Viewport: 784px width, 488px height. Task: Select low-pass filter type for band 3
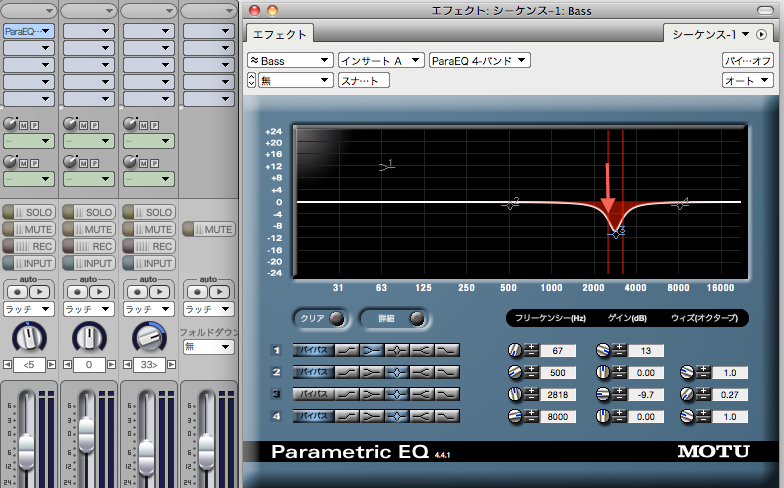pos(447,394)
